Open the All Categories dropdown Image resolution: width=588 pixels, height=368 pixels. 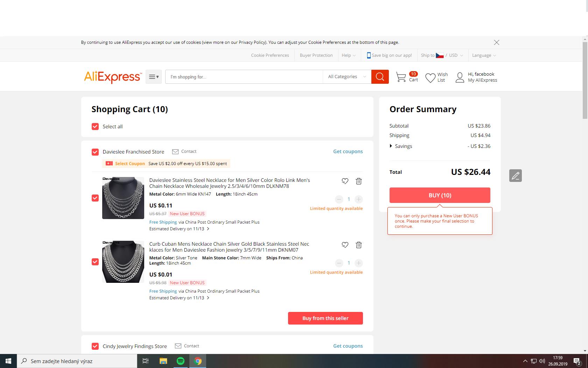(346, 77)
